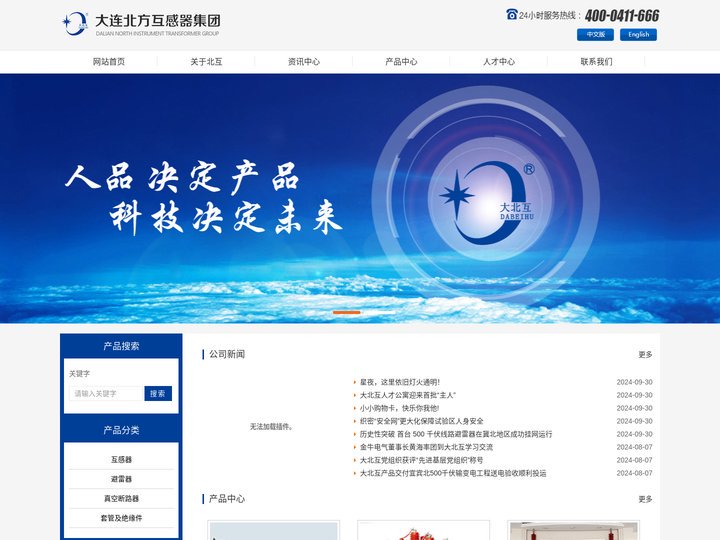Open 关于北互 menu item

206,62
